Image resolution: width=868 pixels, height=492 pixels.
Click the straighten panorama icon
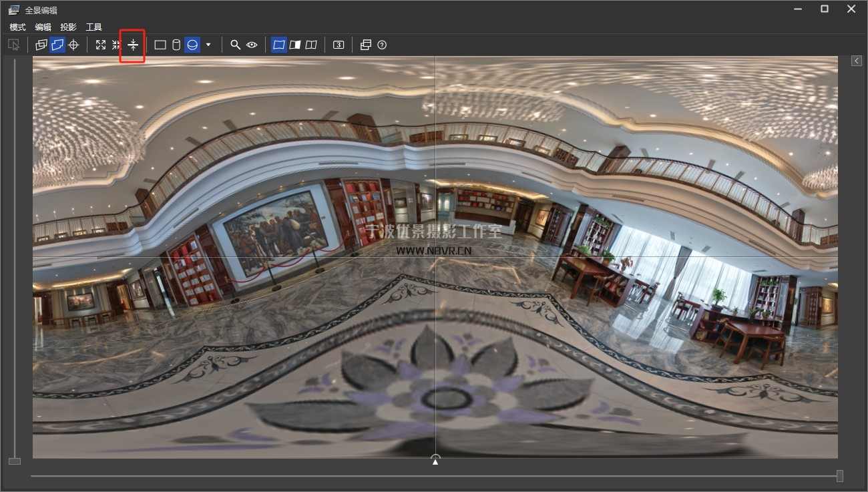(133, 45)
